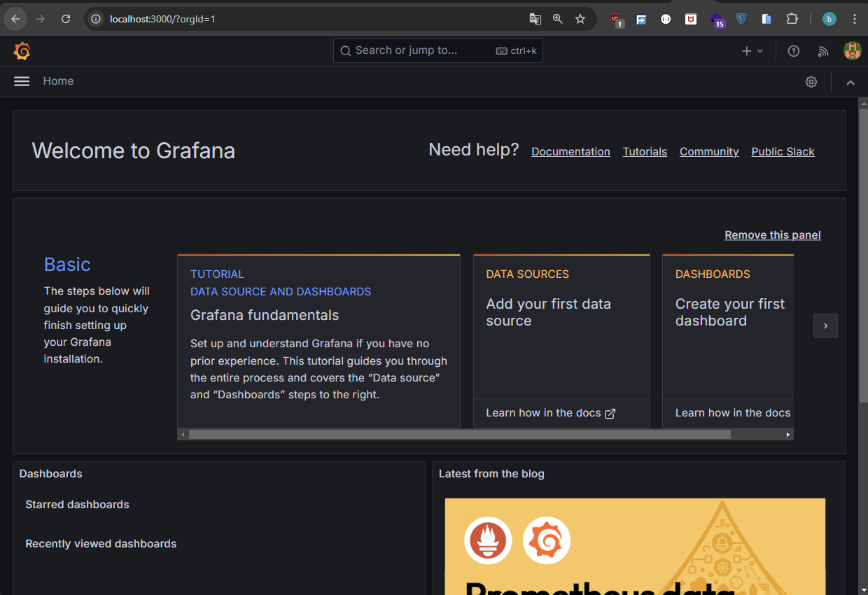Open the Extensions puzzle piece icon

[x=792, y=19]
